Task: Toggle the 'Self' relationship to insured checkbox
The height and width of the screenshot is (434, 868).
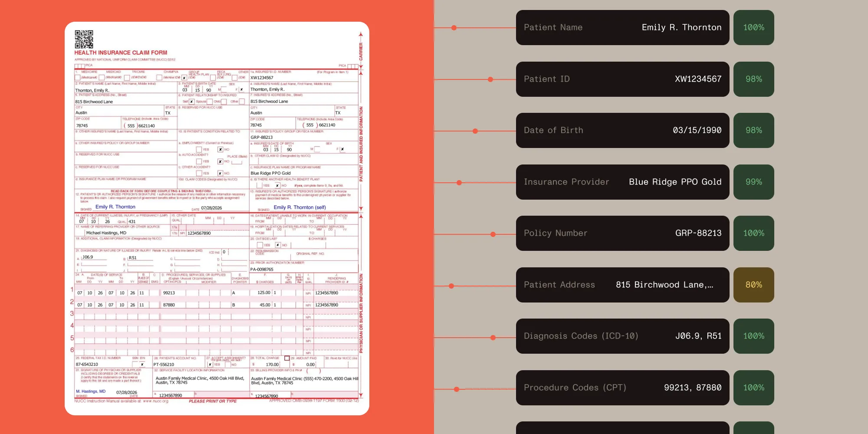Action: 191,102
